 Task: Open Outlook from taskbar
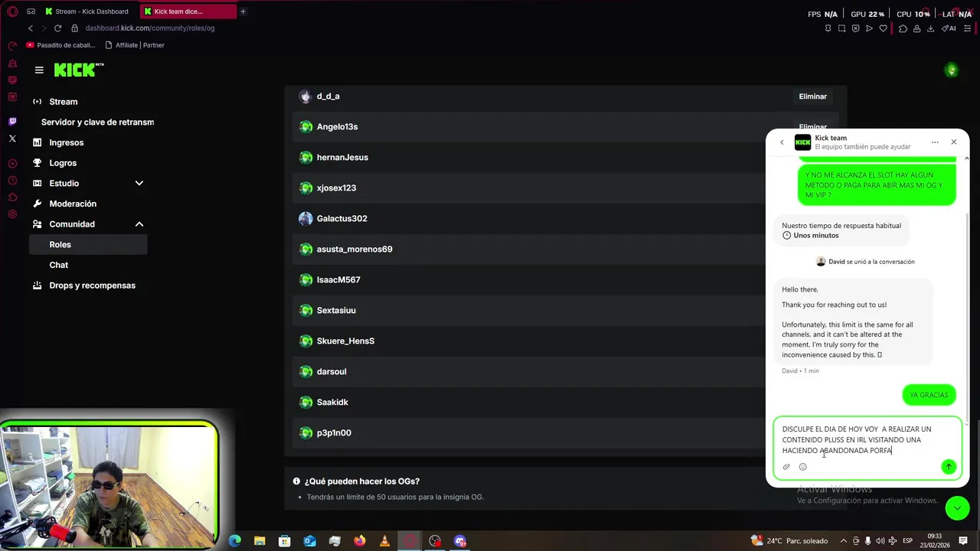[x=309, y=541]
